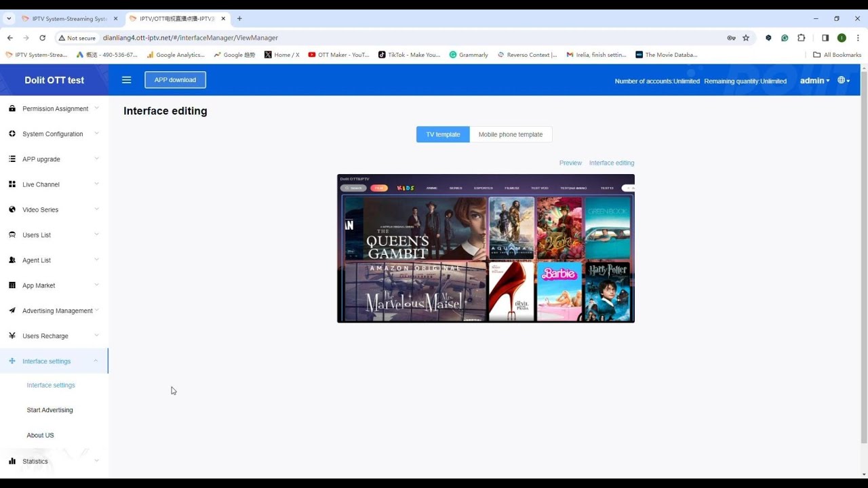Reload the page with refresh icon
Screen dimensions: 868x488
click(43, 38)
